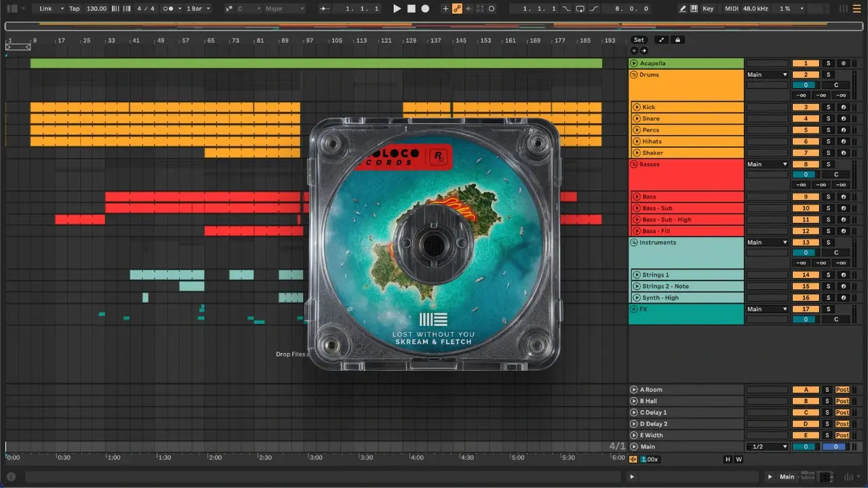Click the previous locator arrow
Viewport: 868px width, 488px height.
coord(634,51)
